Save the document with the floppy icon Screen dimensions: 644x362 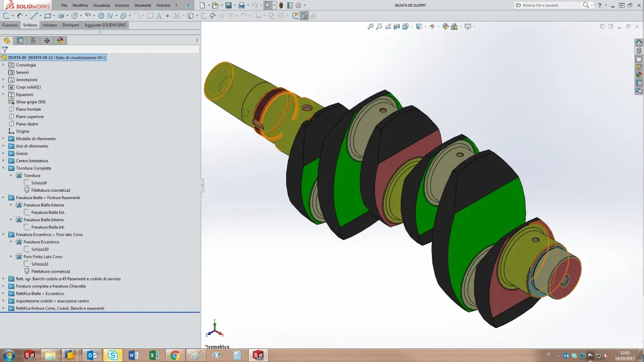228,5
